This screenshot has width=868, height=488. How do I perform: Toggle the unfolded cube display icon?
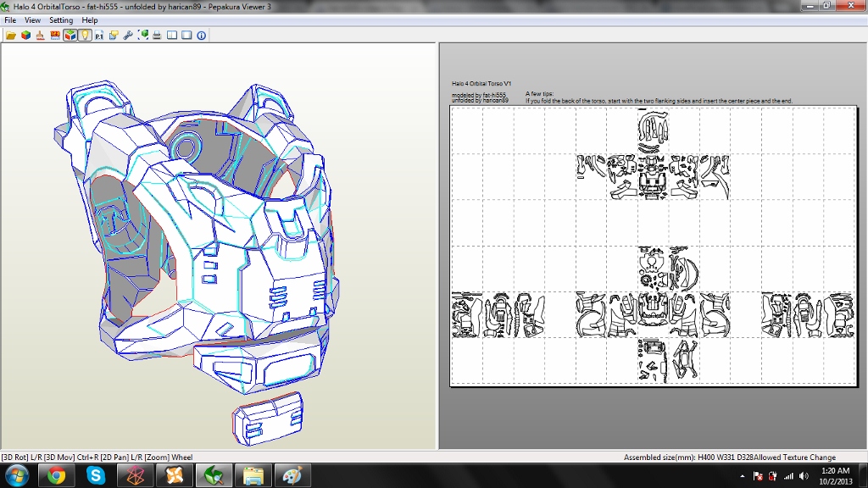pyautogui.click(x=70, y=36)
